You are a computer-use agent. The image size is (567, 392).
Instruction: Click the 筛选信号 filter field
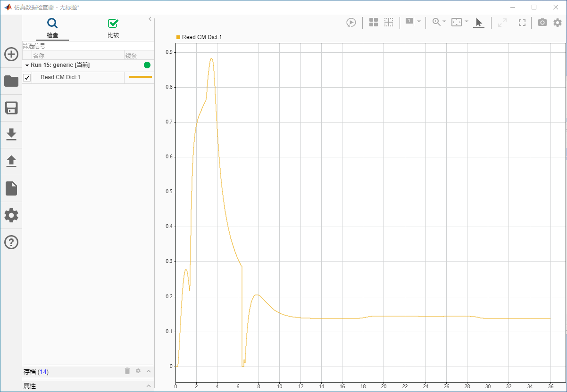pos(88,46)
